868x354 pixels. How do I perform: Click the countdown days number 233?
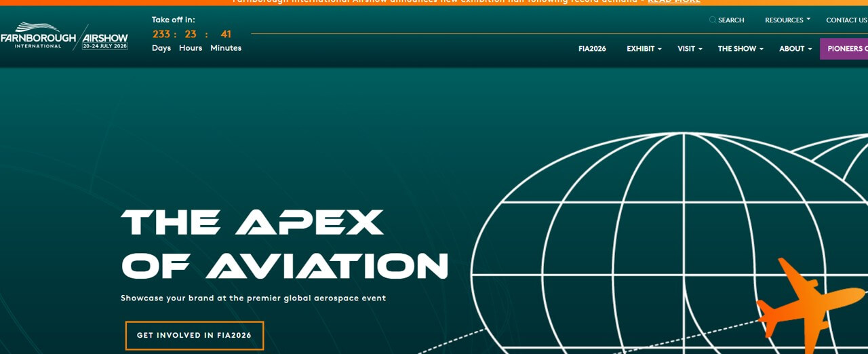tap(161, 34)
